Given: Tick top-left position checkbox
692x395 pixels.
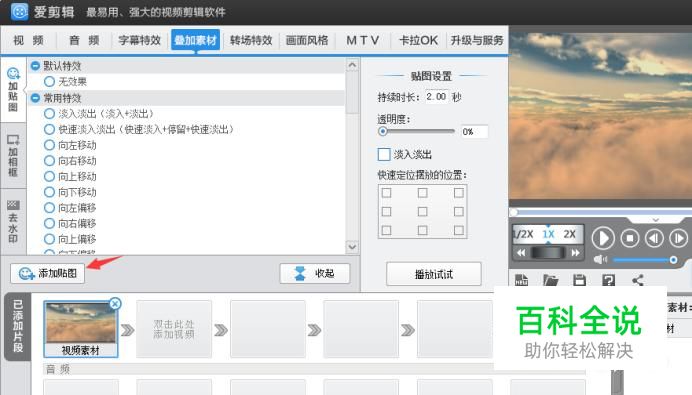Looking at the screenshot, I should click(x=386, y=193).
